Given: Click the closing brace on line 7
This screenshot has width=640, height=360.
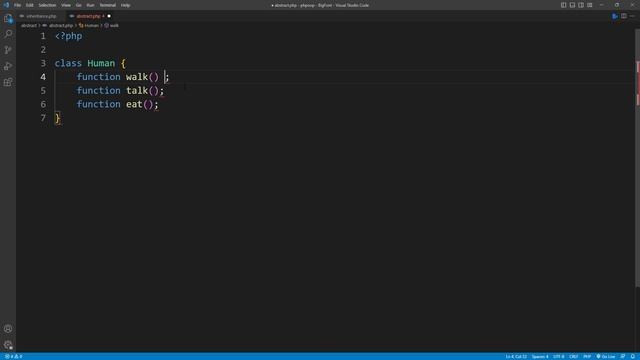Looking at the screenshot, I should click(58, 118).
